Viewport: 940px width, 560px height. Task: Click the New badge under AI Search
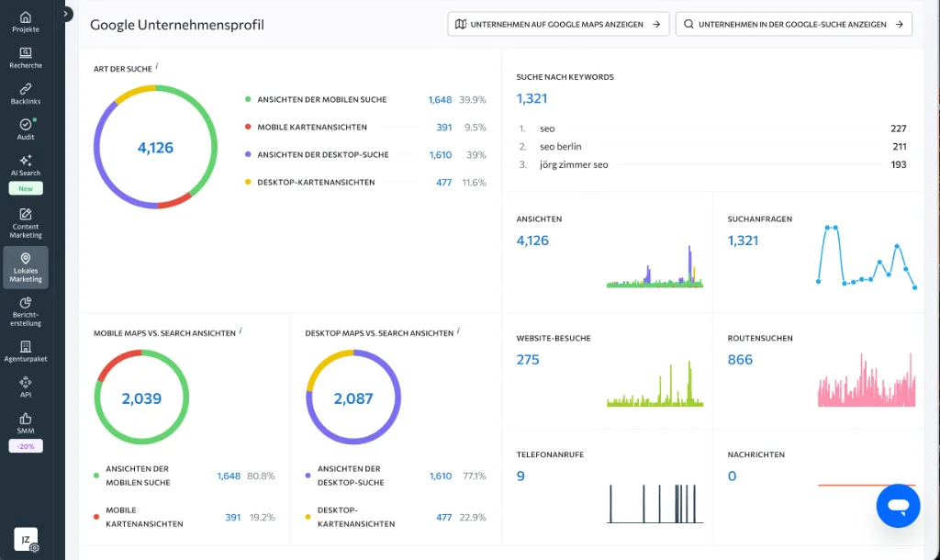click(26, 188)
